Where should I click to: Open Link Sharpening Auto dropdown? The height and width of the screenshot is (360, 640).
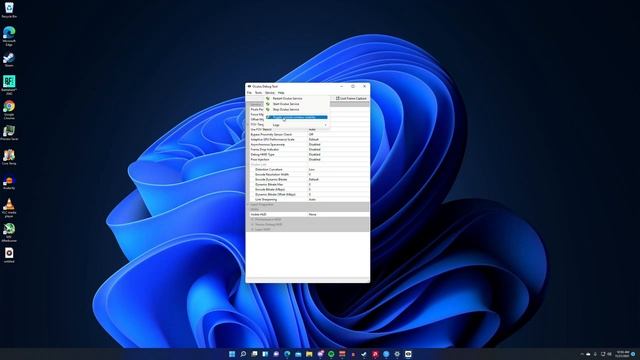pos(338,199)
